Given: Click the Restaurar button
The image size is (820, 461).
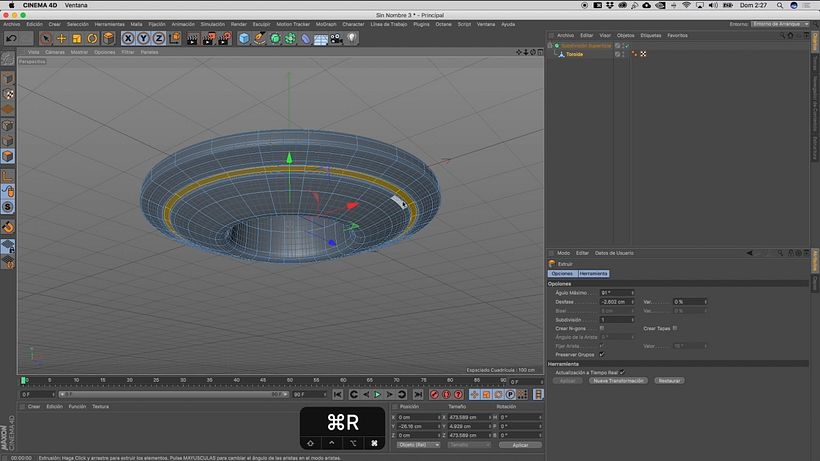Looking at the screenshot, I should tap(669, 381).
